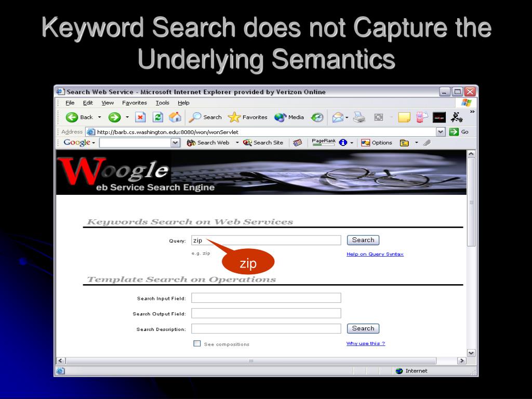Click the page icon in address bar

coord(90,132)
